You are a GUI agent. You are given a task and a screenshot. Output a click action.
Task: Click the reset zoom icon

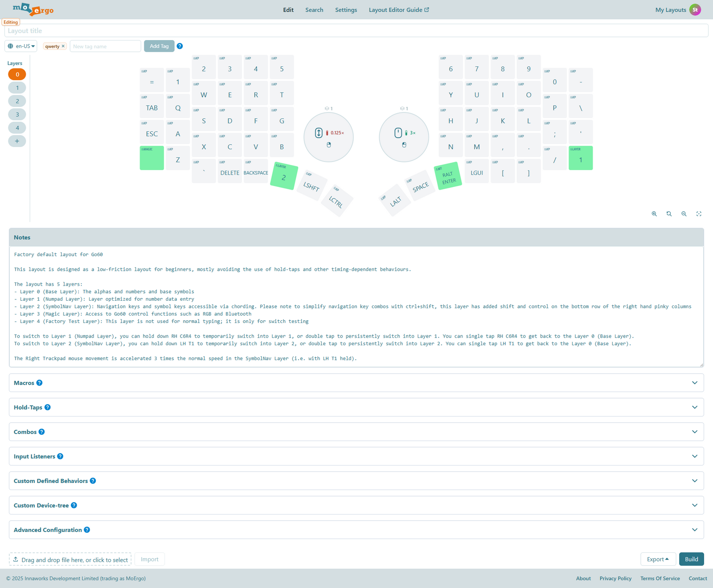(669, 214)
